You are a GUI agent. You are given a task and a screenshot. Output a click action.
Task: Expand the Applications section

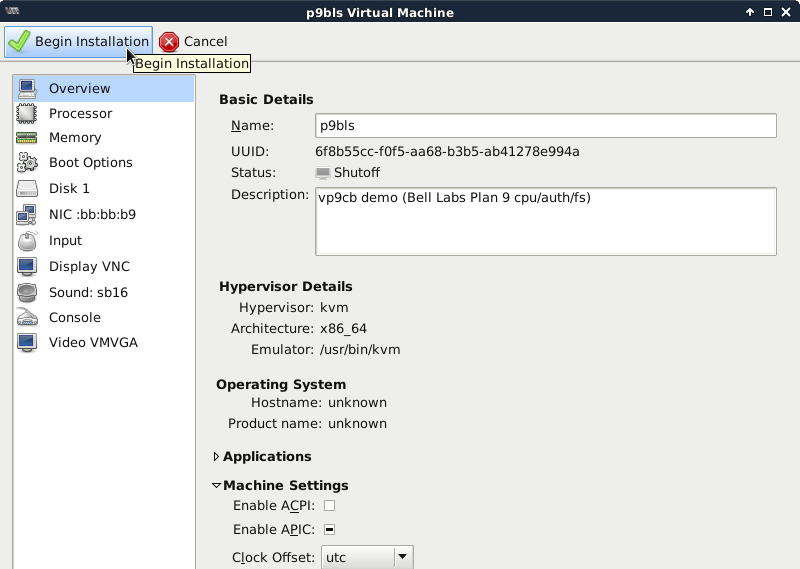click(217, 457)
